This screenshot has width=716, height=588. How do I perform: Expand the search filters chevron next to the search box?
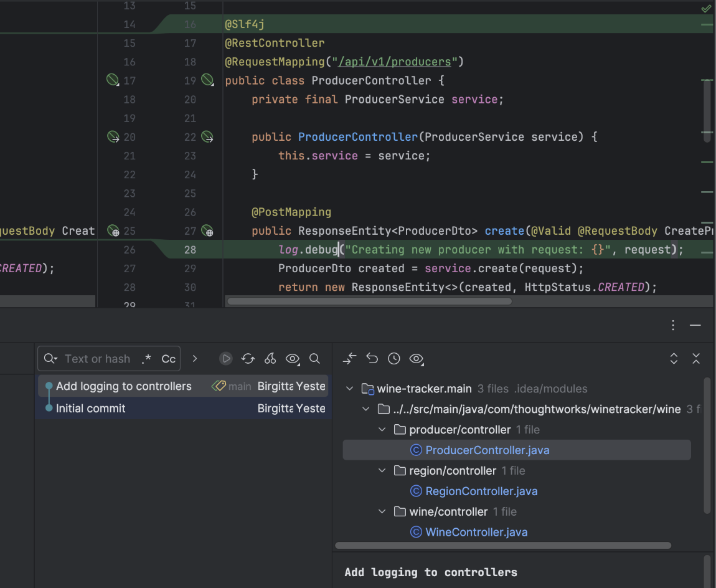point(195,358)
